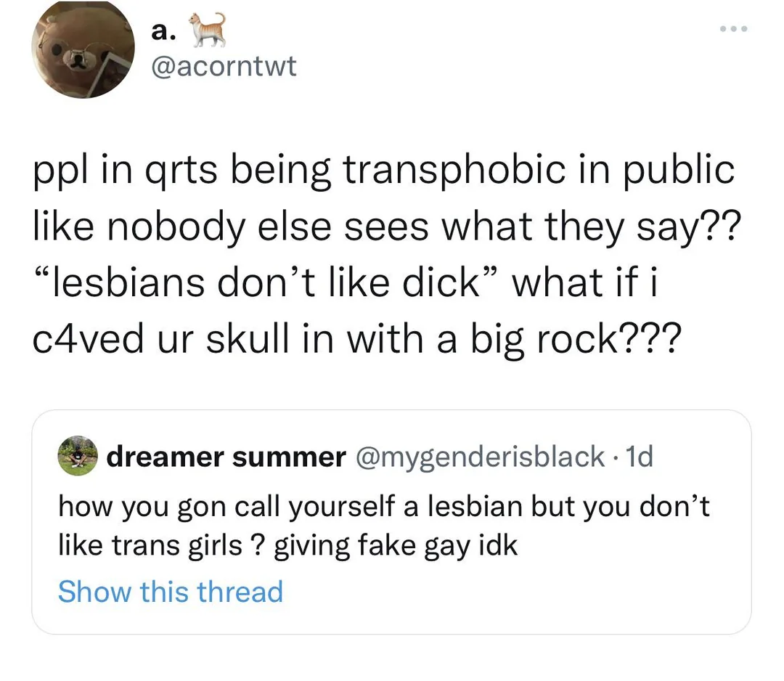Click the quoted tweet card border area

391,522
